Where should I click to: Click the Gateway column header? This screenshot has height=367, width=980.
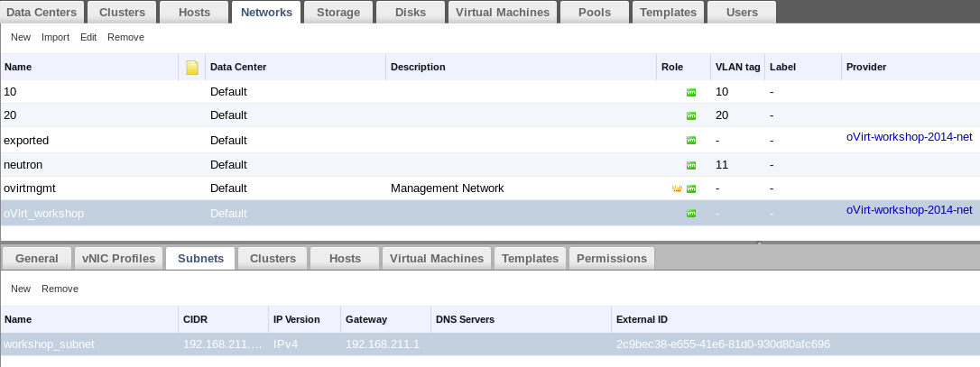pos(385,319)
